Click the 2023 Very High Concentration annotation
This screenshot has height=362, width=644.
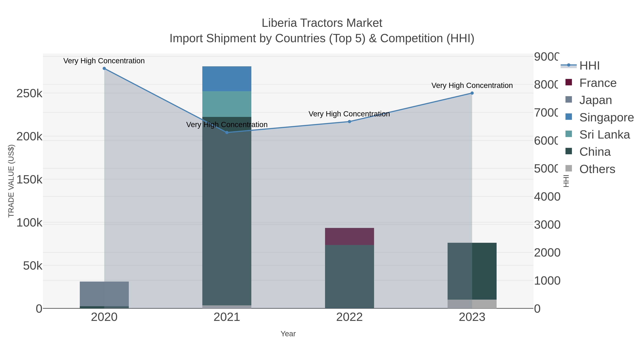472,85
